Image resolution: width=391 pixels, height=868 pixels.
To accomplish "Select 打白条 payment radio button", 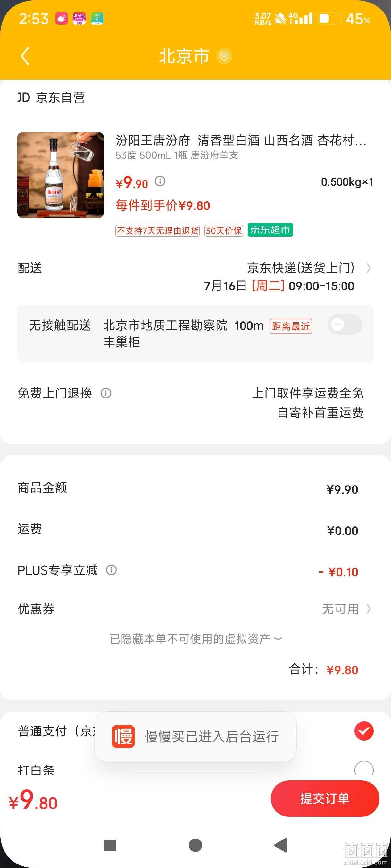I will click(364, 768).
